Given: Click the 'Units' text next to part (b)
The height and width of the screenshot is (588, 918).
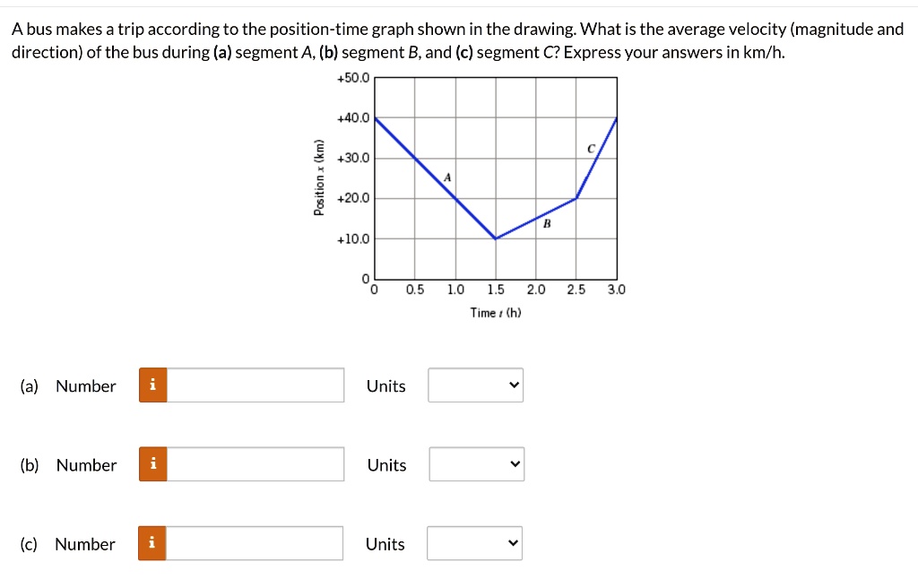Looking at the screenshot, I should pyautogui.click(x=385, y=464).
